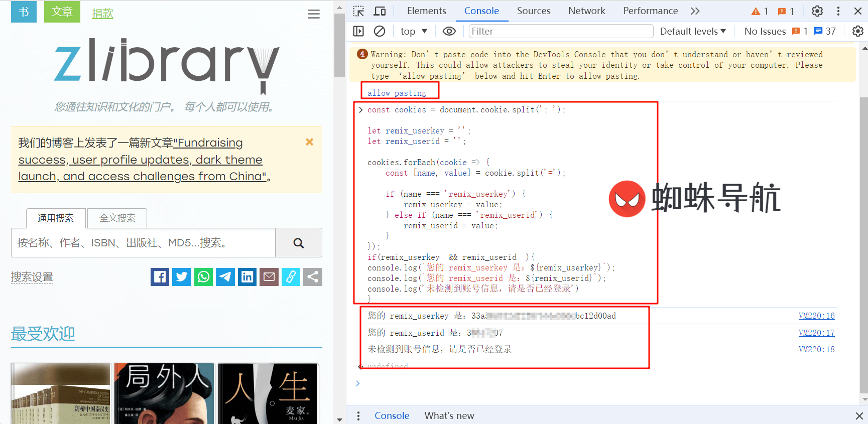Show more DevTools tabs chevron

coord(695,11)
